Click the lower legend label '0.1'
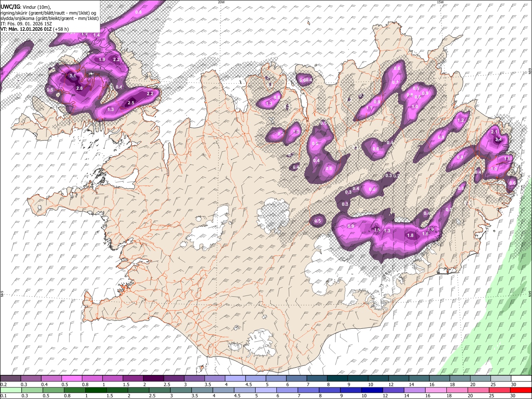This screenshot has height=399, width=532. 3,396
